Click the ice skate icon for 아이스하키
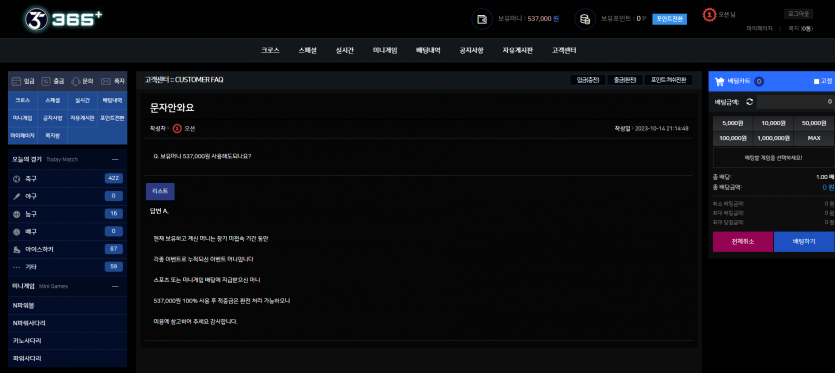 tap(17, 249)
